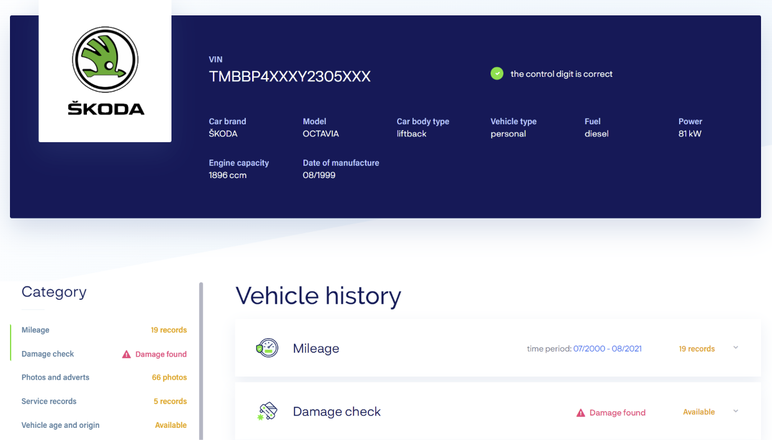Click the red warning triangle in Category list
This screenshot has height=440, width=772.
[x=127, y=354]
